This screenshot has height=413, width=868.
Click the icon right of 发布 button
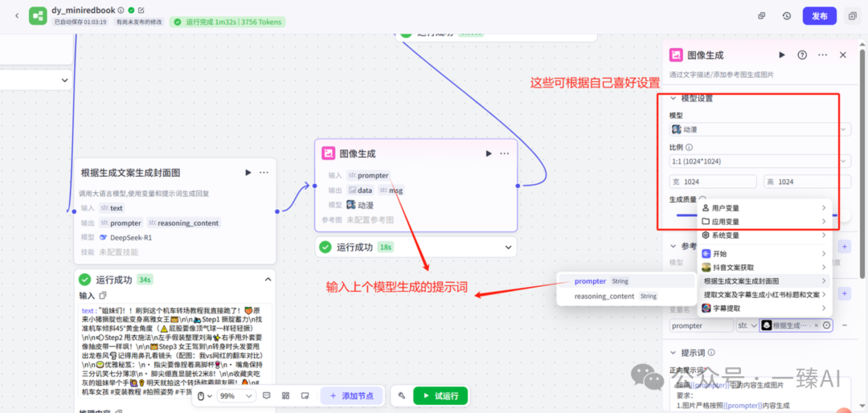[x=851, y=16]
